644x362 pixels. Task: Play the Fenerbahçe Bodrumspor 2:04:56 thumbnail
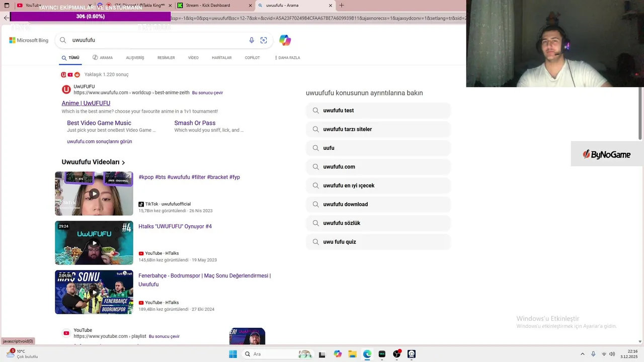tap(94, 292)
